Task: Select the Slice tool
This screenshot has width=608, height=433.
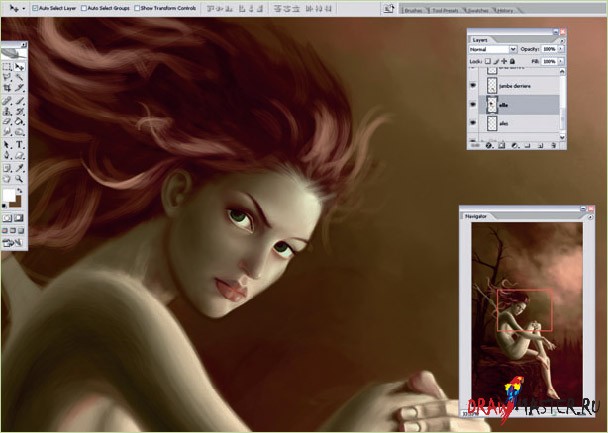Action: 19,88
